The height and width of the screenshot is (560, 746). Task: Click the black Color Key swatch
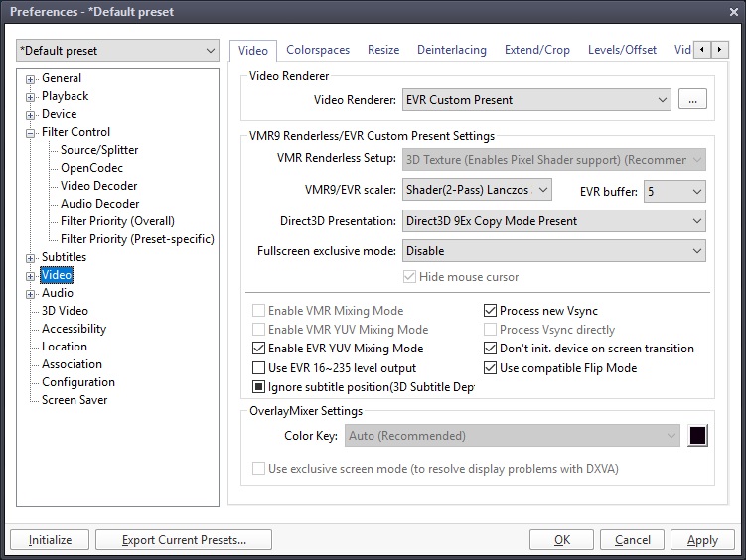click(x=697, y=436)
